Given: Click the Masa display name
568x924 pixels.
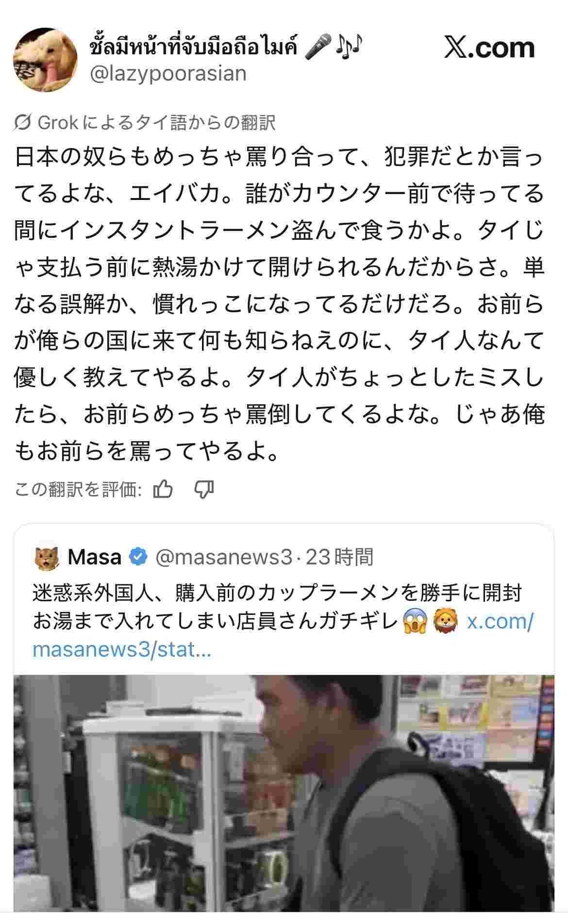Looking at the screenshot, I should (95, 557).
